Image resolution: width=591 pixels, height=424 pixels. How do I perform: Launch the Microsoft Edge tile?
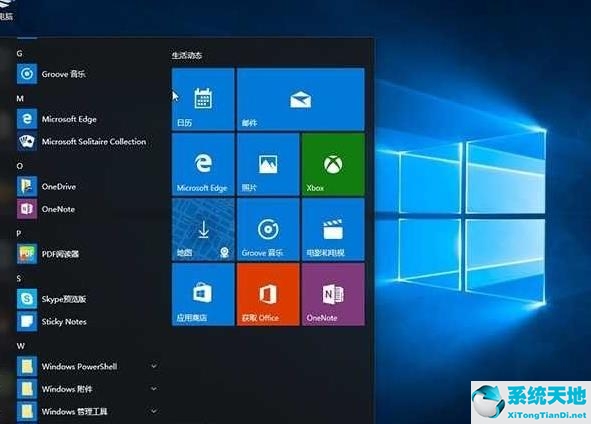pyautogui.click(x=203, y=164)
